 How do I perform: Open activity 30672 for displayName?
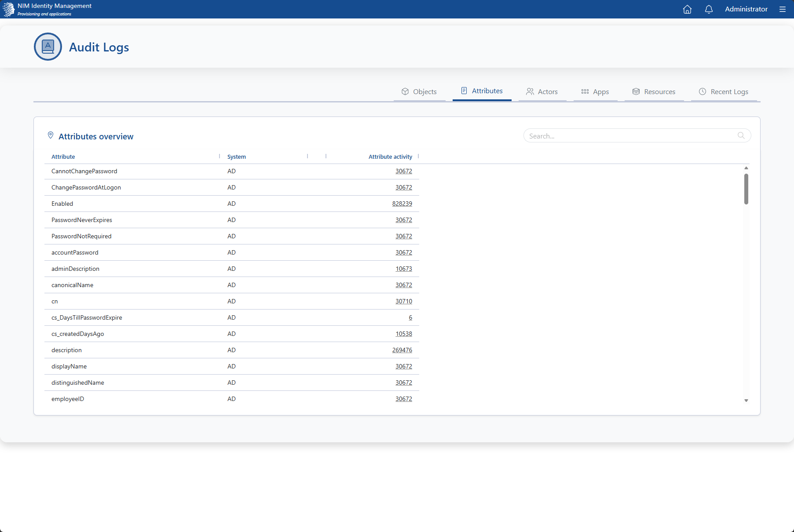point(404,366)
